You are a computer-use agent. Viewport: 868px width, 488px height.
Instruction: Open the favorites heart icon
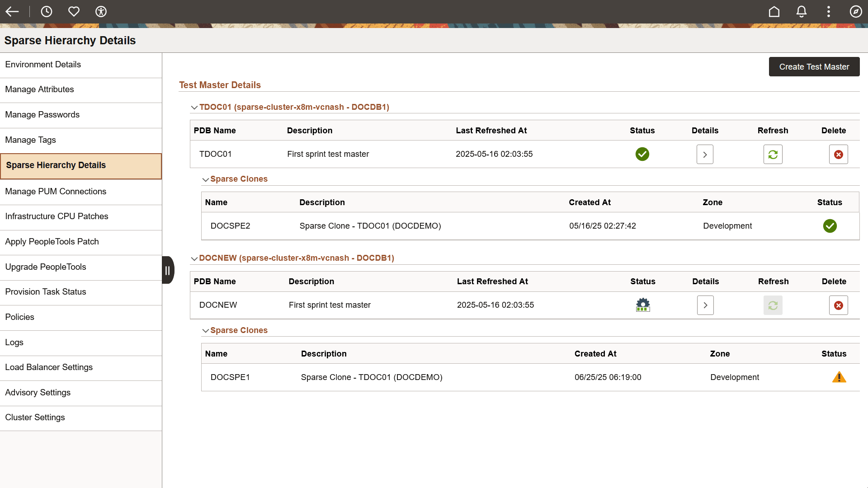click(x=74, y=11)
